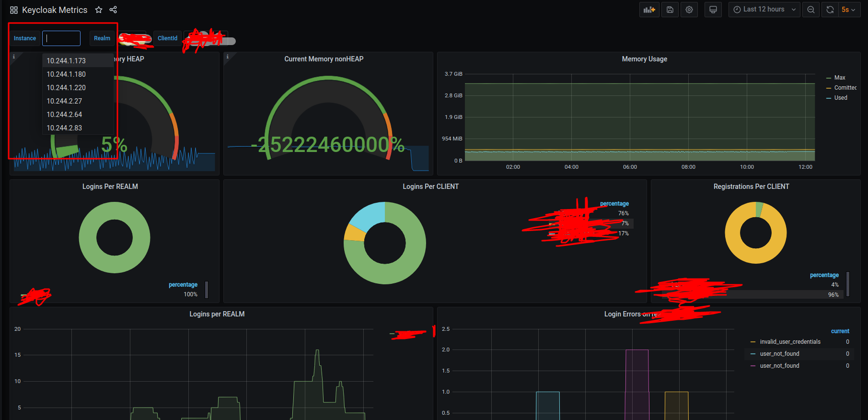Viewport: 868px width, 420px height.
Task: Open Logins per REALM graph panel title
Action: pyautogui.click(x=217, y=314)
